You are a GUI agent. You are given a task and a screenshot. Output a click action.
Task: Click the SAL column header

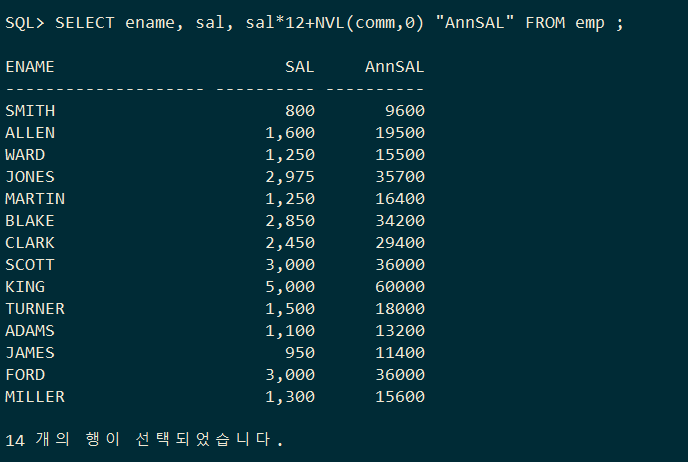[x=300, y=67]
